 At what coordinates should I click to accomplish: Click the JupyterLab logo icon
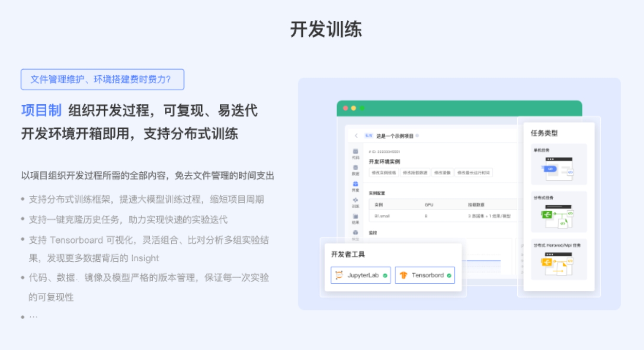click(340, 275)
